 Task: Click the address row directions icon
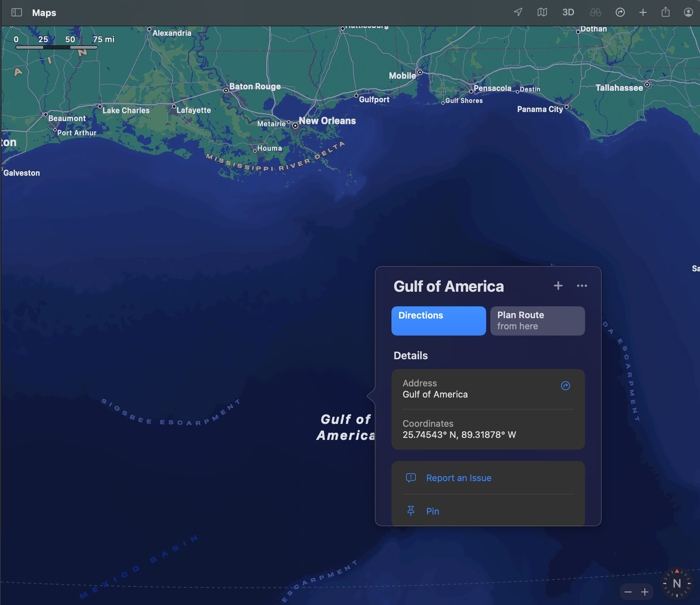click(565, 386)
